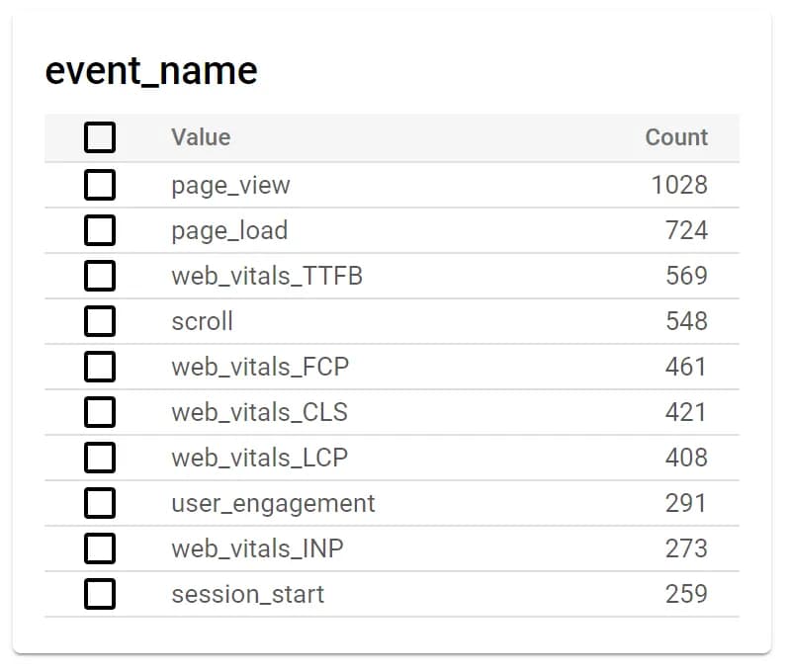Toggle the select-all checkbox in header row
The image size is (788, 672).
point(100,137)
